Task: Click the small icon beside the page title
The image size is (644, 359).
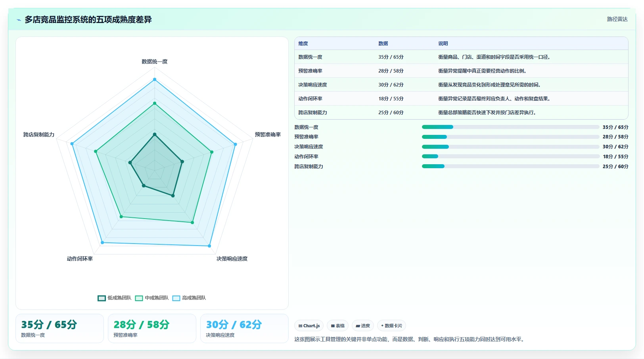Action: tap(19, 20)
